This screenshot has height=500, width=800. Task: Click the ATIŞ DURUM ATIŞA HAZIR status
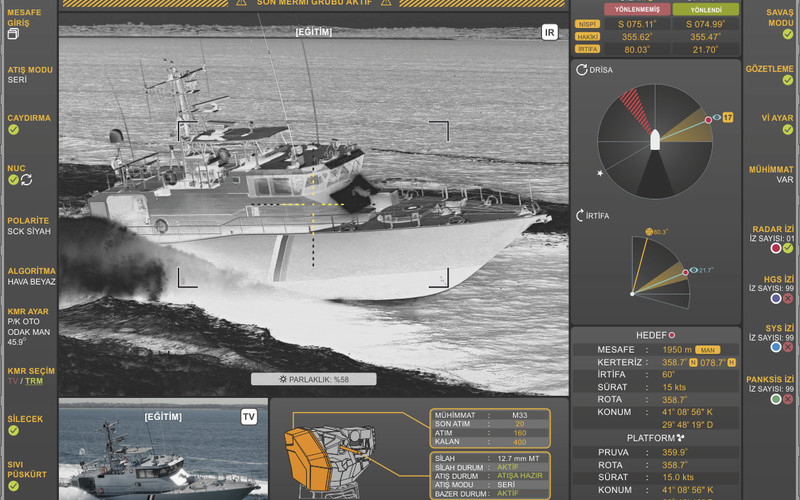pyautogui.click(x=520, y=476)
